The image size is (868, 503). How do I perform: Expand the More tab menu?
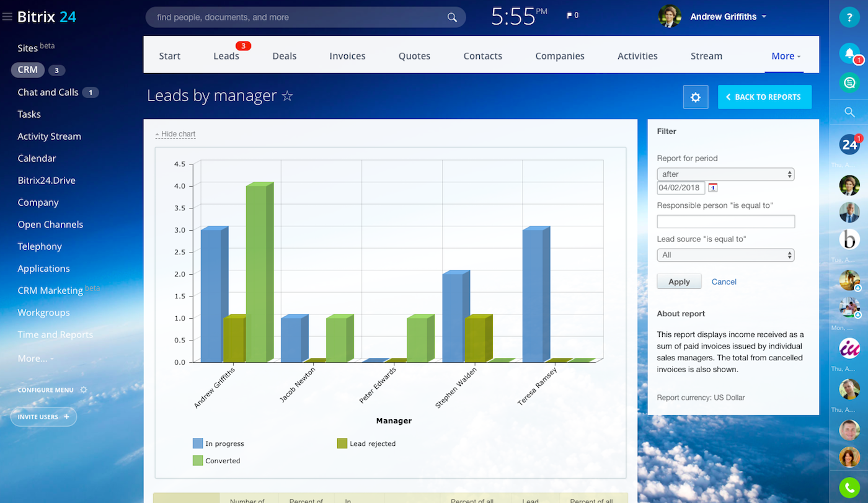coord(786,56)
